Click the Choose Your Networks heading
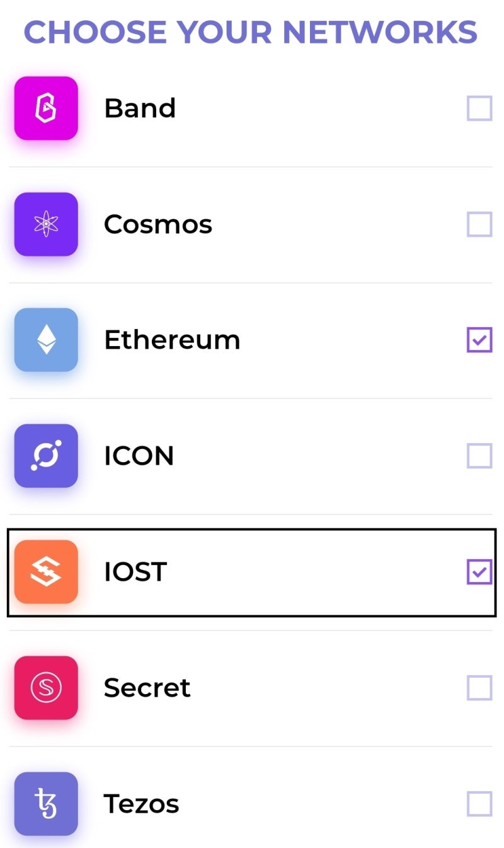The image size is (504, 848). pos(251,32)
